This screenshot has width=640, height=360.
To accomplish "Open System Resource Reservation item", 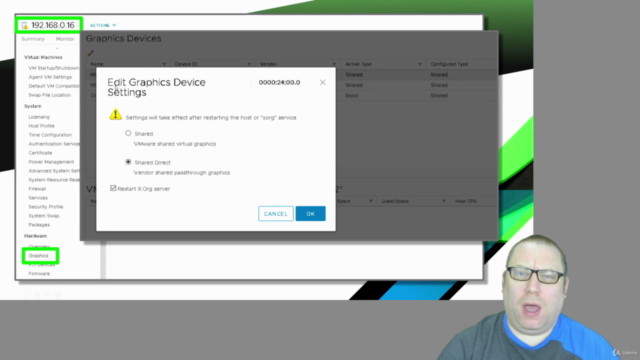I will click(x=53, y=180).
